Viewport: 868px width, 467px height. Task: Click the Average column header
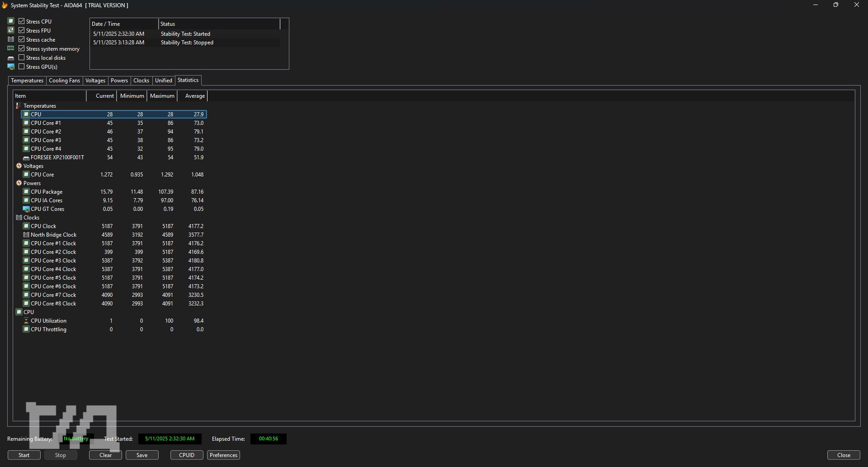(193, 96)
